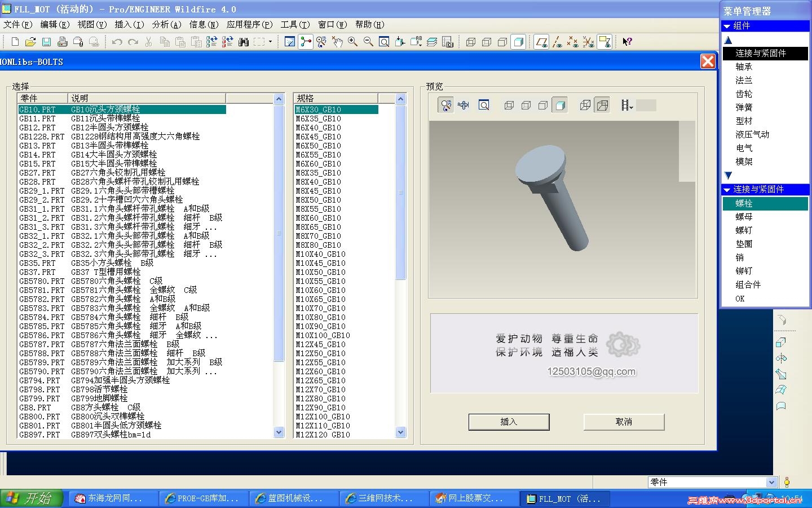Open the 零件 filter combo box

point(713,482)
